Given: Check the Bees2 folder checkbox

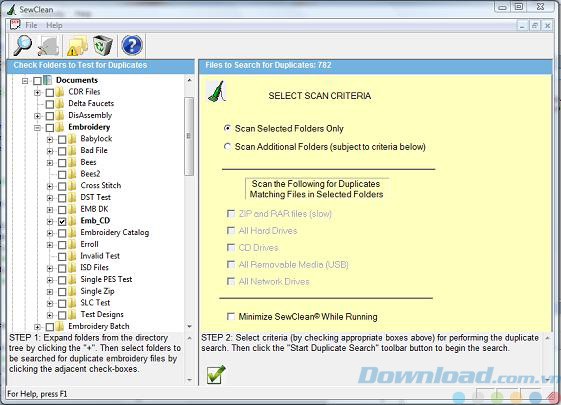Looking at the screenshot, I should [62, 174].
